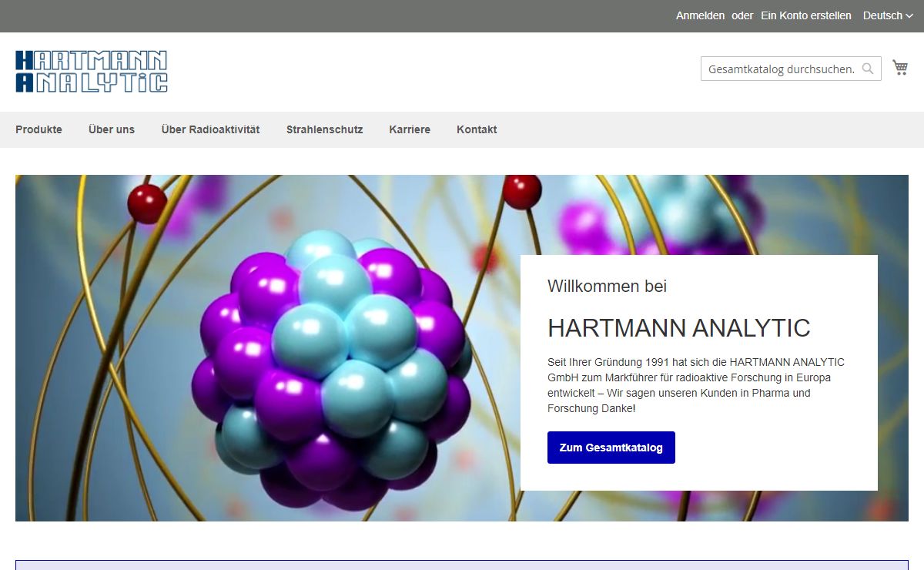Screen dimensions: 924x570
Task: Open the Deutsch language dropdown
Action: [x=888, y=15]
